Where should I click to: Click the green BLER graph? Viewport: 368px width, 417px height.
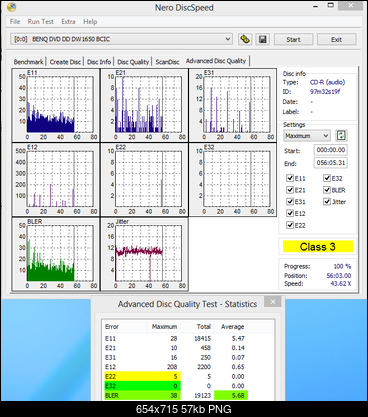pos(56,254)
